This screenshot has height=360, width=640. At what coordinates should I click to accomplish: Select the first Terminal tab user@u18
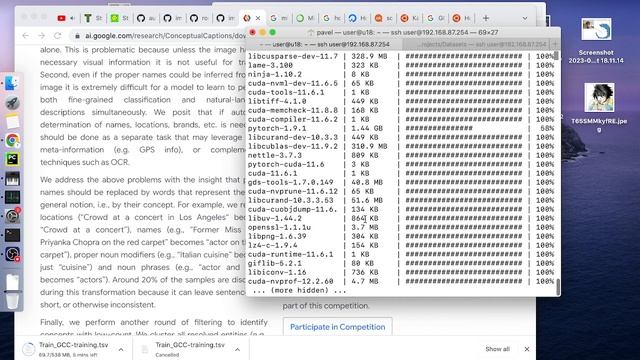(x=324, y=44)
